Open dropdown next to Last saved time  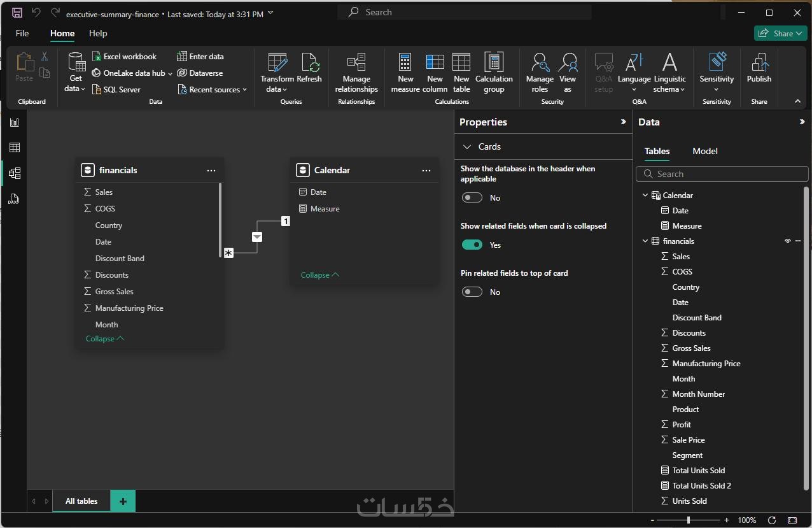270,13
